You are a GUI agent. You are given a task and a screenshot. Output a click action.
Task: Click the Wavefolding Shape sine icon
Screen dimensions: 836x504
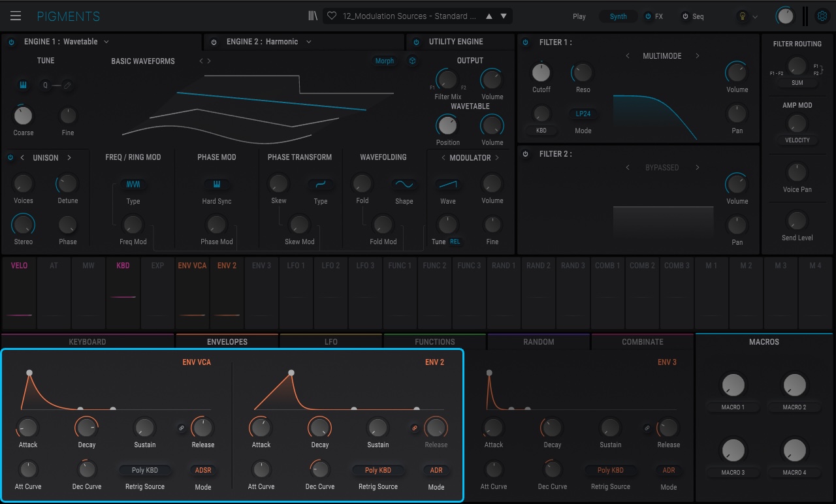tap(404, 185)
